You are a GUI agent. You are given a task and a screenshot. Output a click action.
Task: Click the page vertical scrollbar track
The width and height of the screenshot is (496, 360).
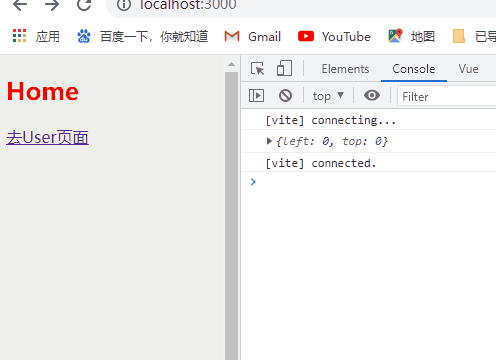click(x=231, y=217)
